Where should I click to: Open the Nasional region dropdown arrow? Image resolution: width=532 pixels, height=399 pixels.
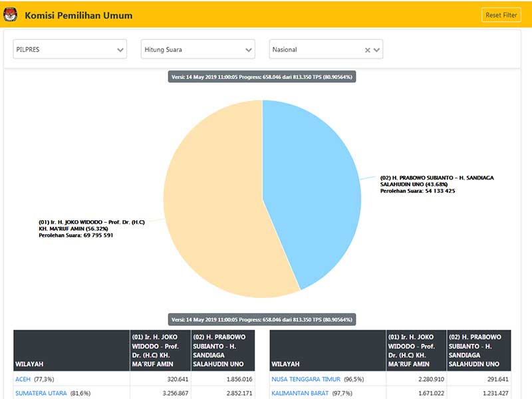click(377, 50)
